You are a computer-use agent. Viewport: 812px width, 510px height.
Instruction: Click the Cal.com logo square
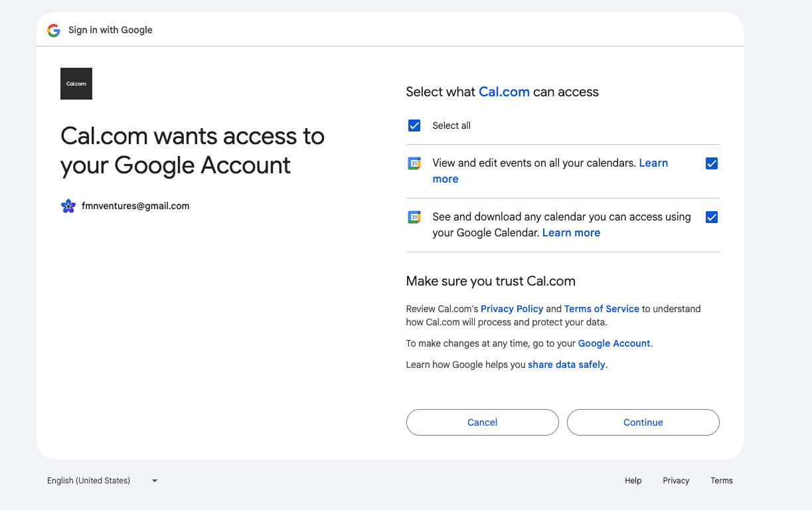[76, 83]
